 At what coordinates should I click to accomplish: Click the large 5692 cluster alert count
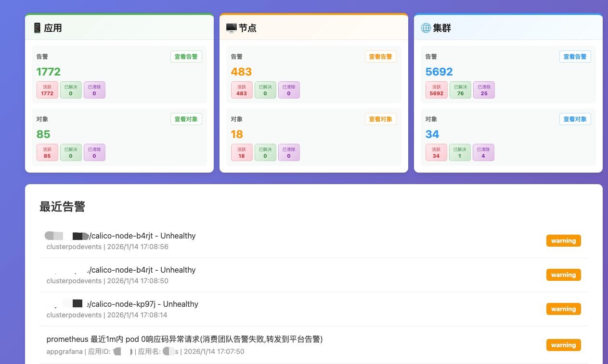pos(439,72)
